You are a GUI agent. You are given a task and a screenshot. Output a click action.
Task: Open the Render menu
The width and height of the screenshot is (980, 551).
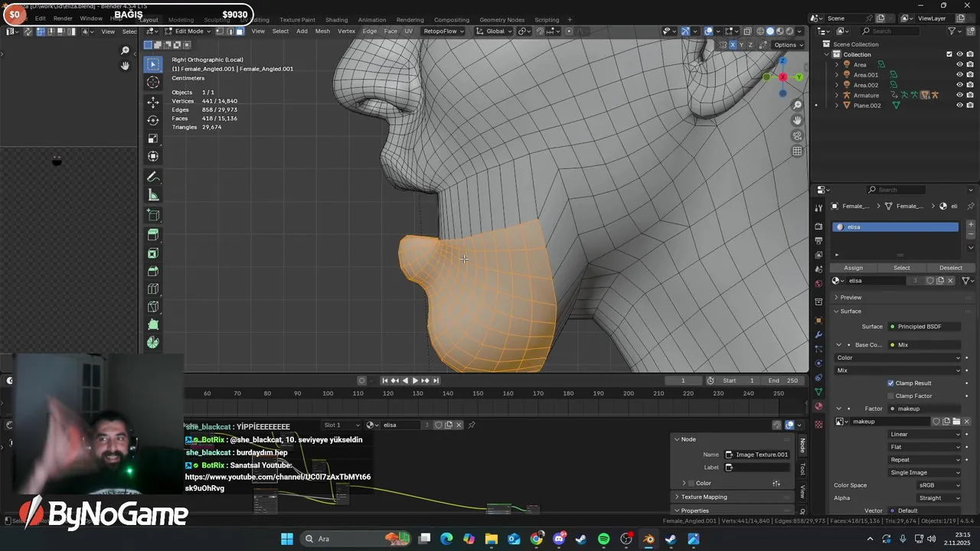tap(63, 18)
